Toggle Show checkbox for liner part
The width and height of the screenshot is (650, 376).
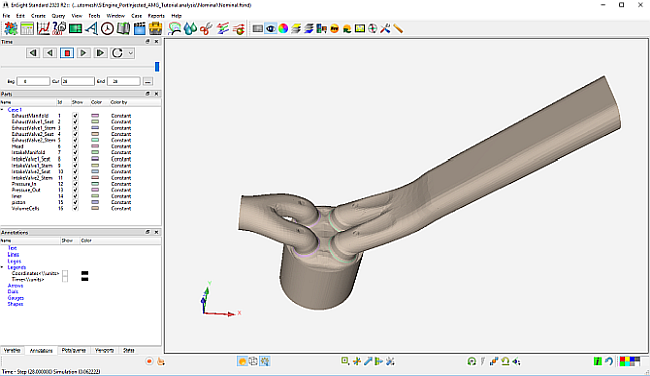click(75, 196)
